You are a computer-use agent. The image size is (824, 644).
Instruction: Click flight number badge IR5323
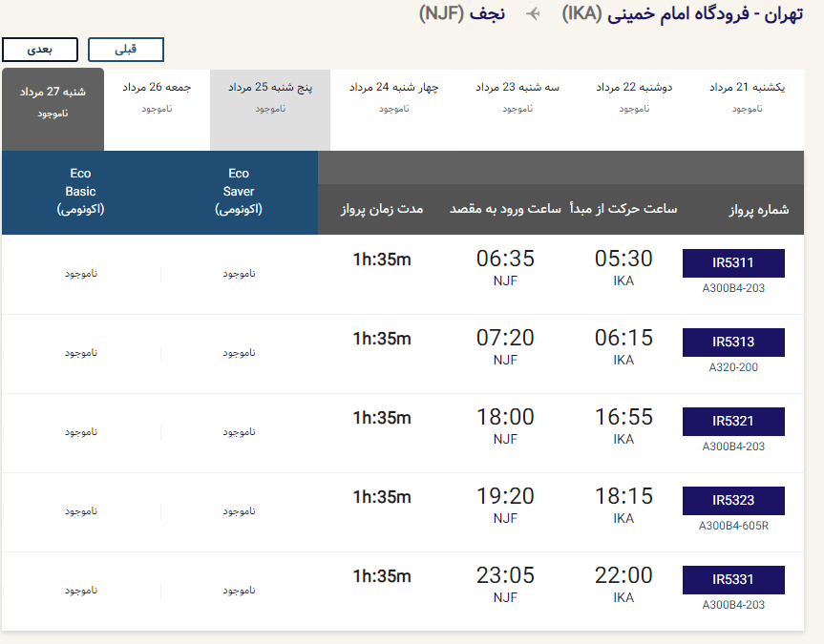[733, 501]
